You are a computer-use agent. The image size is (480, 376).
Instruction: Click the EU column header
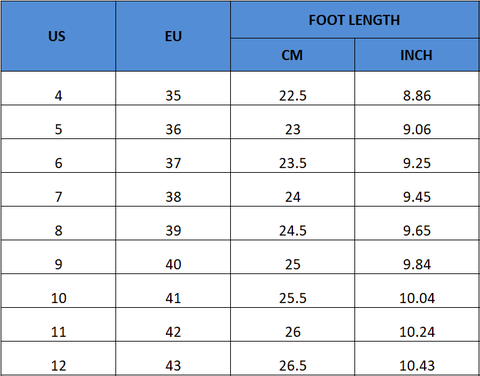point(173,36)
